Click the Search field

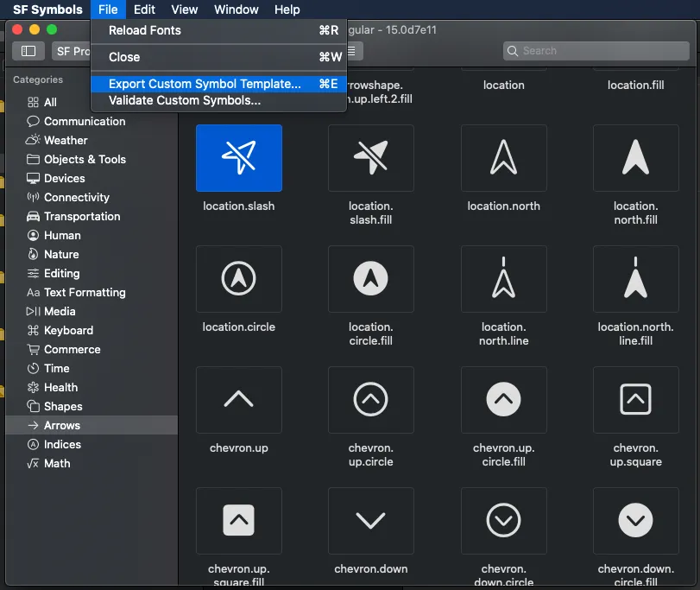pyautogui.click(x=596, y=51)
